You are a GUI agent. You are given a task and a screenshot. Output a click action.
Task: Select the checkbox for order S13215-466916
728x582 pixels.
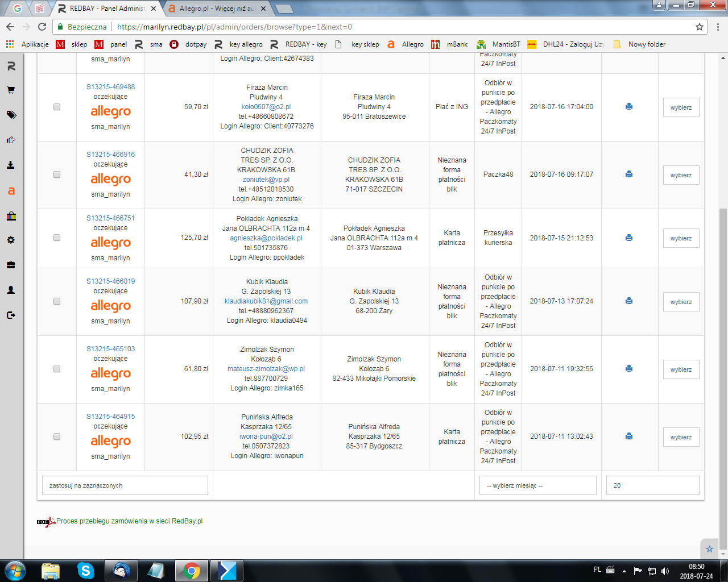pyautogui.click(x=57, y=174)
